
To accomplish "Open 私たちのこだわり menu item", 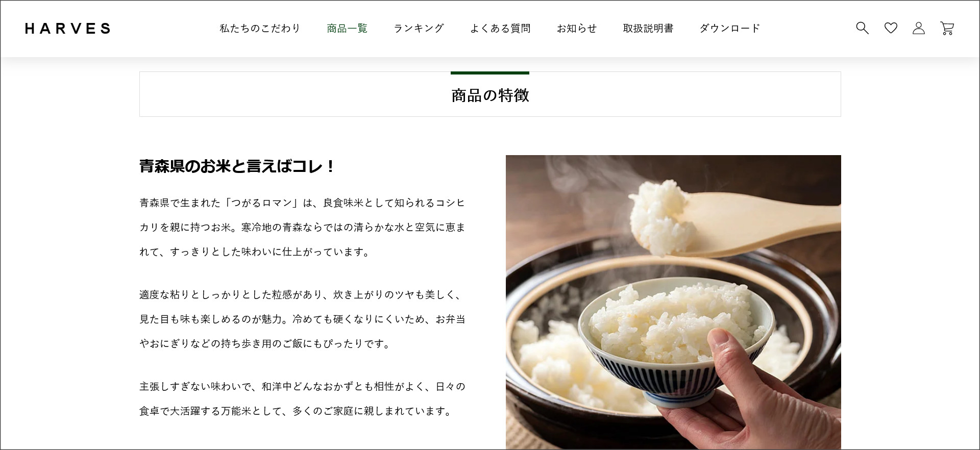I will point(260,29).
